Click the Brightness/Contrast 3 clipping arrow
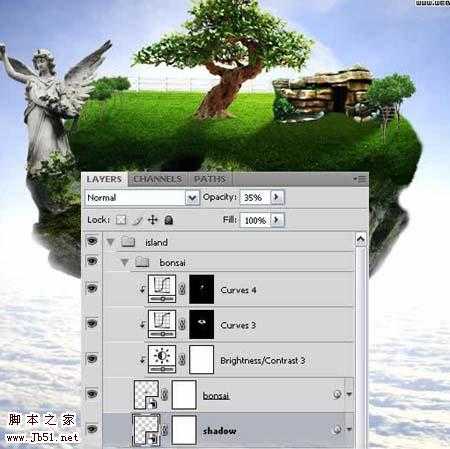450x449 pixels. tap(142, 360)
